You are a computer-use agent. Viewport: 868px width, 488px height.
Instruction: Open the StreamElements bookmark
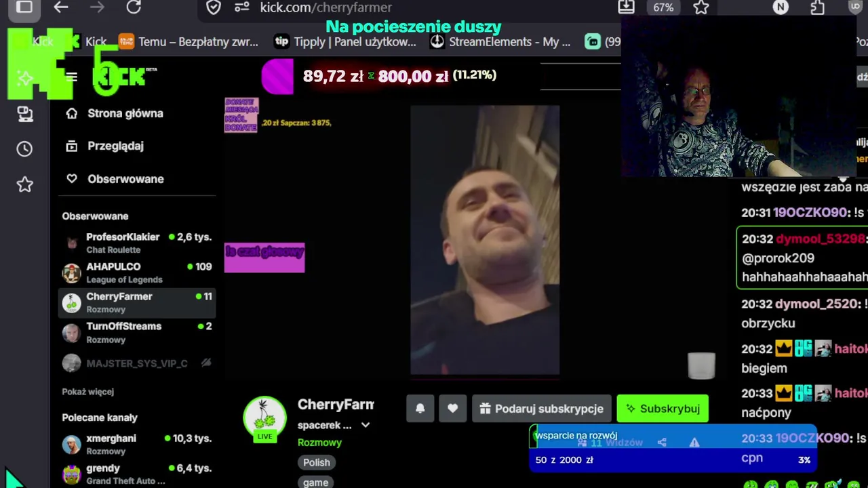coord(500,42)
